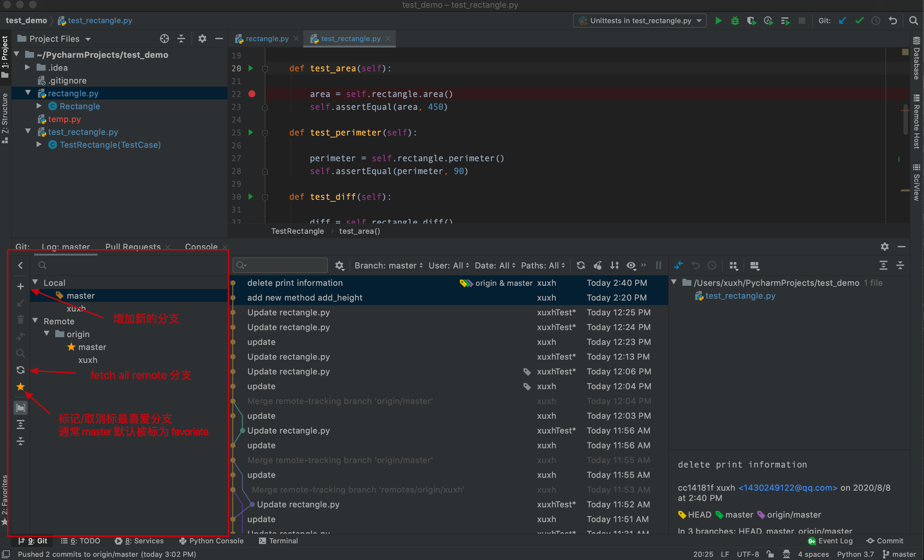Open the Database side panel
Image resolution: width=924 pixels, height=560 pixels.
coord(917,58)
